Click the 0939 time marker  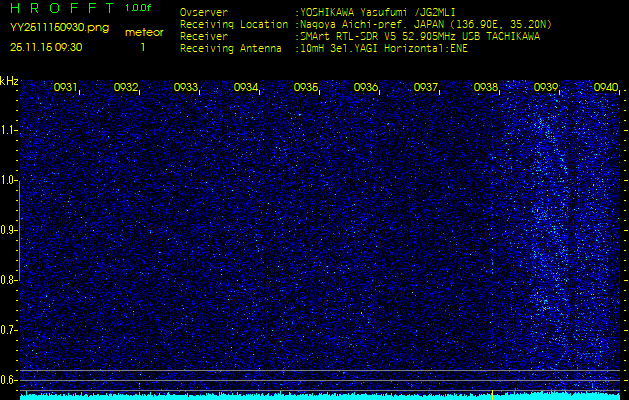coord(546,87)
